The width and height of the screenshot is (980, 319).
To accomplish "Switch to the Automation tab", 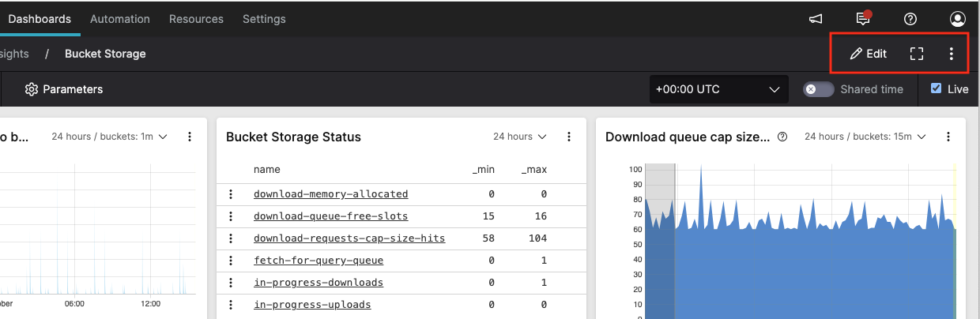I will coord(120,19).
